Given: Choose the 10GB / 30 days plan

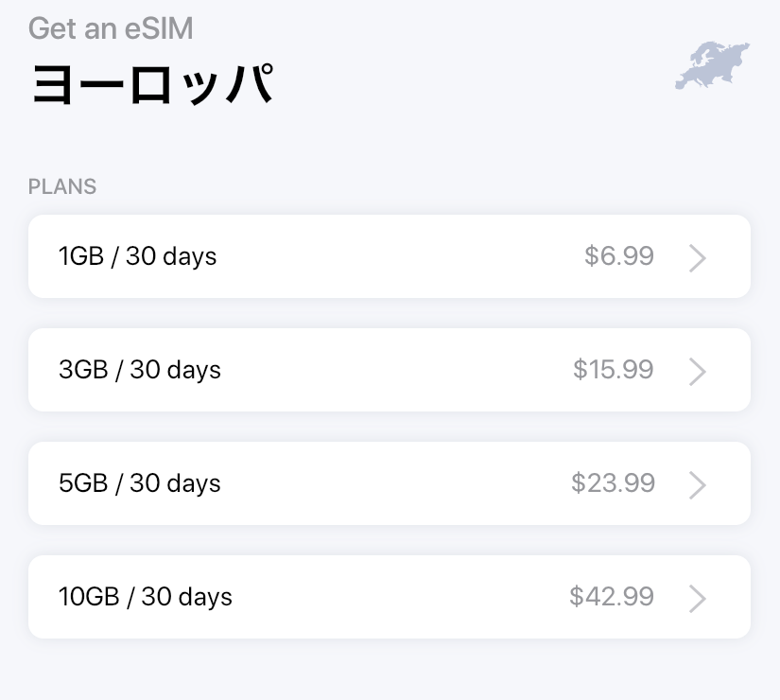Looking at the screenshot, I should click(389, 597).
